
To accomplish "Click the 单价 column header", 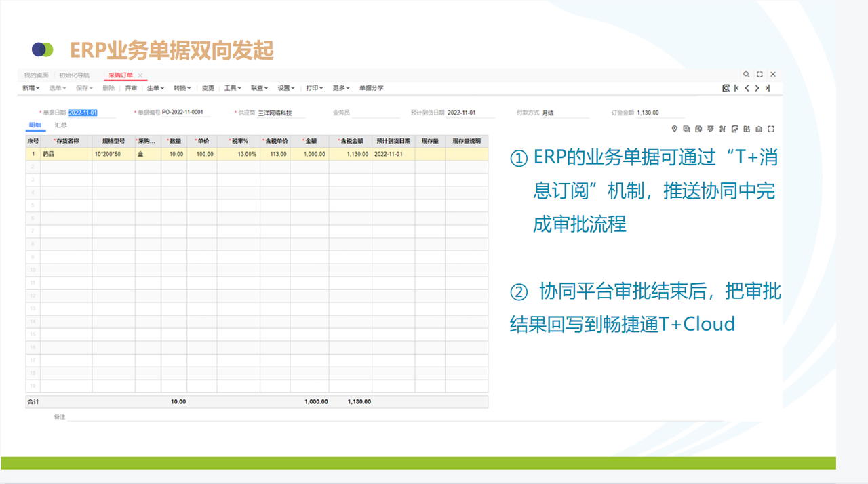I will pos(202,141).
